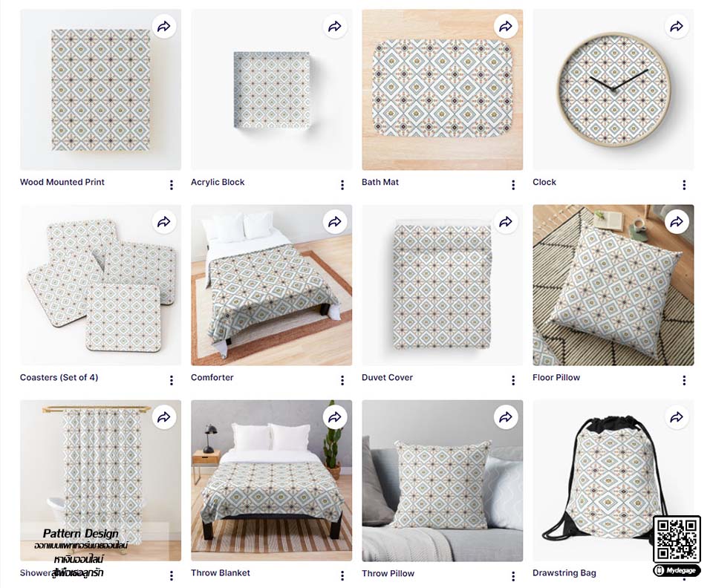This screenshot has height=588, width=713.
Task: Share the Coasters set product
Action: [x=163, y=222]
